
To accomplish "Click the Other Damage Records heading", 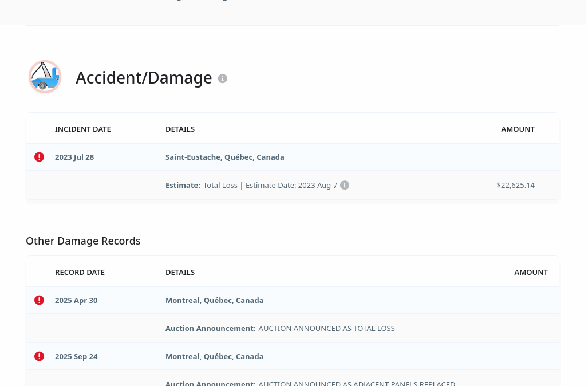I will (x=83, y=241).
